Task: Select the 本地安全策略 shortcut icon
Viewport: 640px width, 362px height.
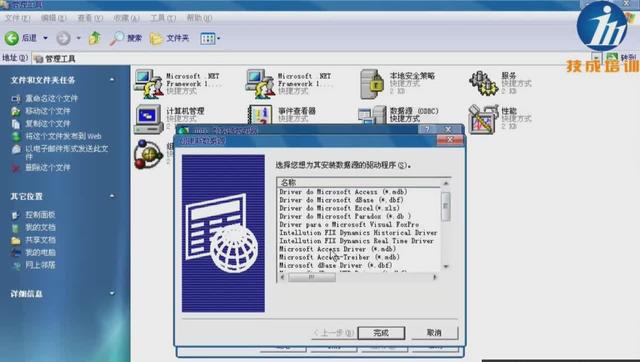Action: [372, 84]
